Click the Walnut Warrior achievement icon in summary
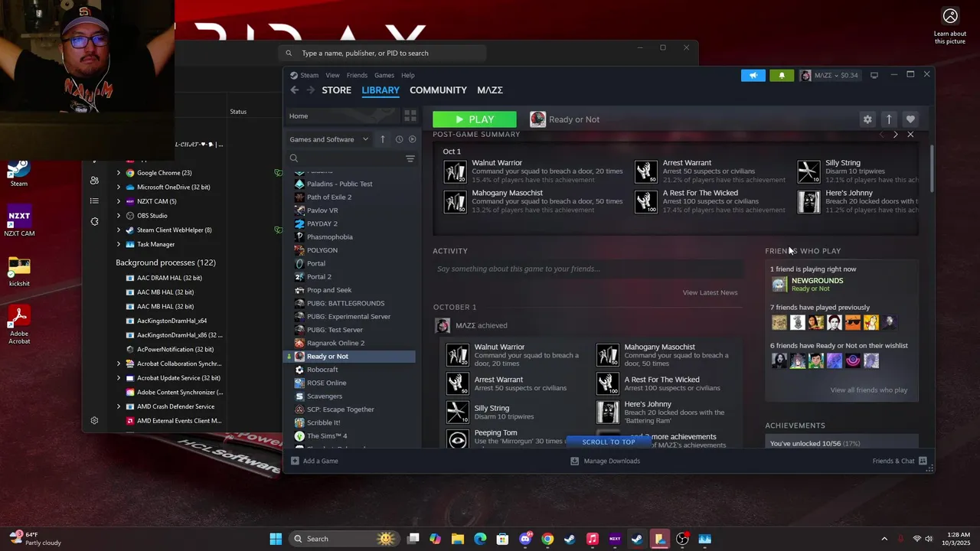The height and width of the screenshot is (551, 980). pyautogui.click(x=456, y=171)
